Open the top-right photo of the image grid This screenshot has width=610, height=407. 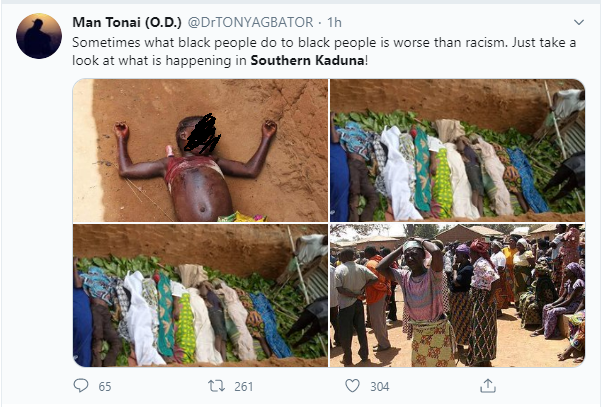tap(458, 150)
